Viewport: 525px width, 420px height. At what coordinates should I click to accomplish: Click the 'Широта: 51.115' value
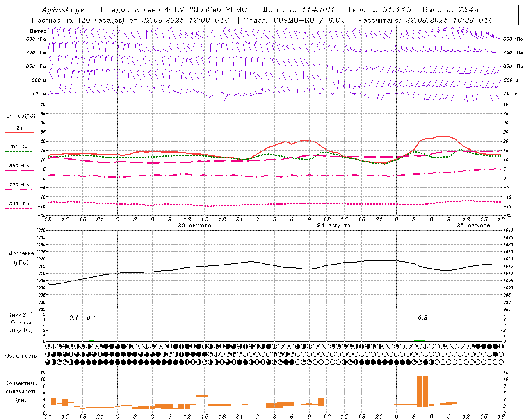(x=379, y=10)
